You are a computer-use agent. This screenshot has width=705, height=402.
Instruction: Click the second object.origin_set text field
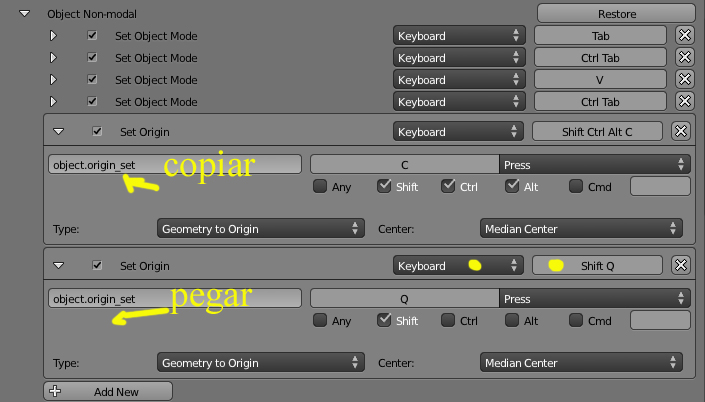click(x=175, y=299)
